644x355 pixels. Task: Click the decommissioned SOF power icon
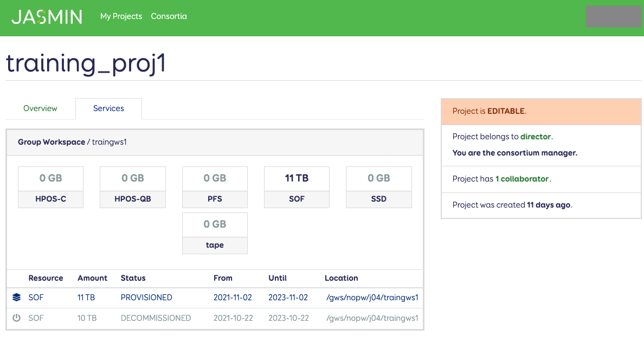(x=16, y=318)
